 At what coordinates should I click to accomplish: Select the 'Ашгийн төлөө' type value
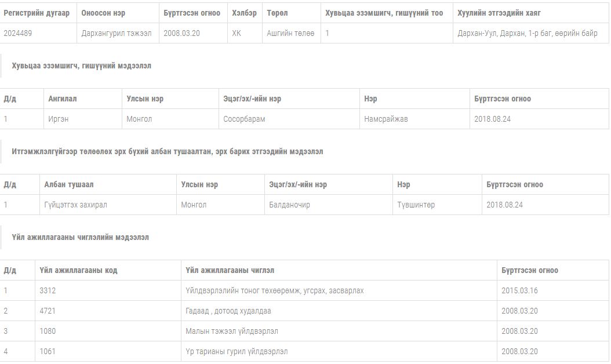click(290, 33)
